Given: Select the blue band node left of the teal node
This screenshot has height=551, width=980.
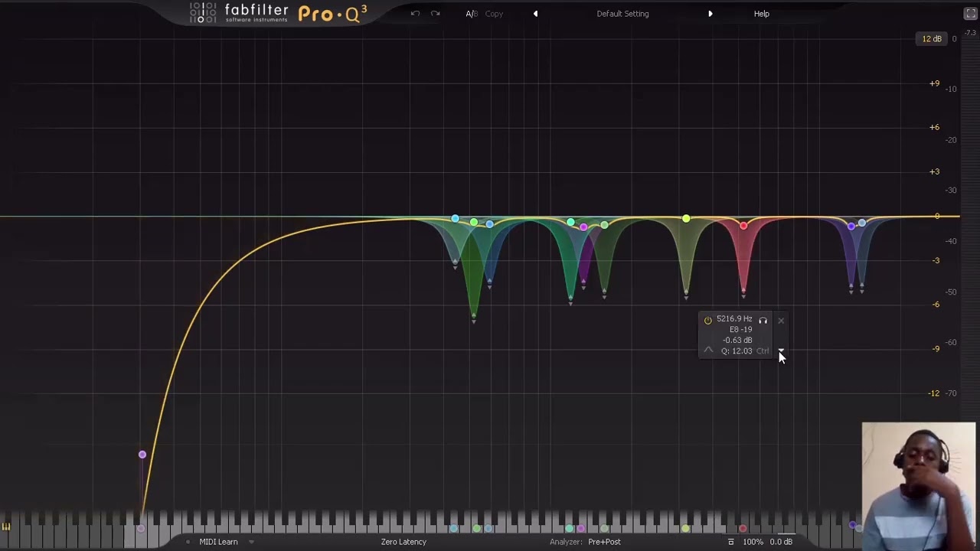Looking at the screenshot, I should point(489,223).
